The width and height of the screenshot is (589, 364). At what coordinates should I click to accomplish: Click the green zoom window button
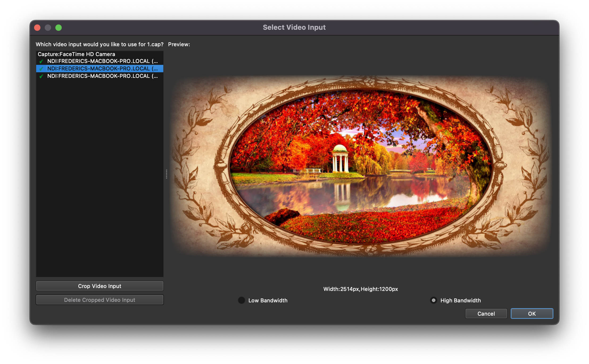click(x=59, y=28)
